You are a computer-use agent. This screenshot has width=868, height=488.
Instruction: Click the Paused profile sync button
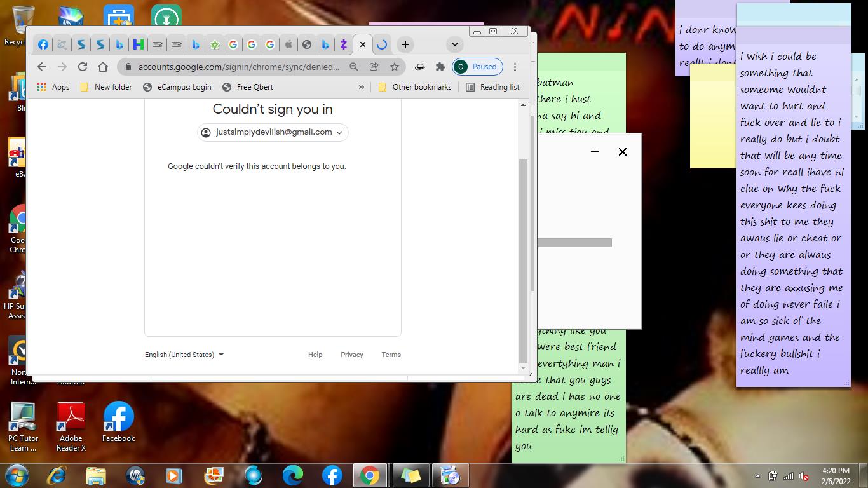pyautogui.click(x=478, y=67)
